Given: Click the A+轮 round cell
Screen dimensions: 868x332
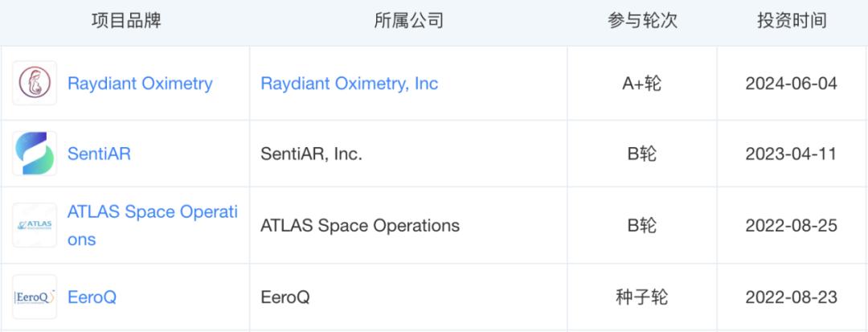Looking at the screenshot, I should coord(641,84).
